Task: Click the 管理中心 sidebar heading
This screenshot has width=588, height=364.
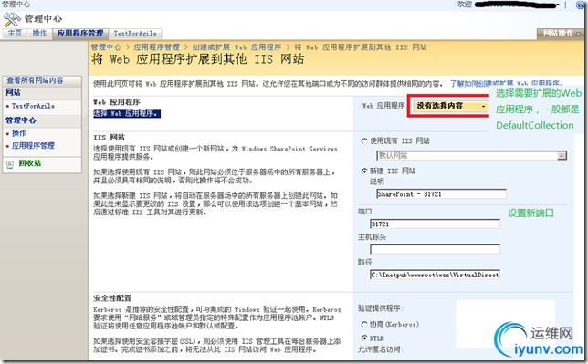Action: [x=21, y=120]
